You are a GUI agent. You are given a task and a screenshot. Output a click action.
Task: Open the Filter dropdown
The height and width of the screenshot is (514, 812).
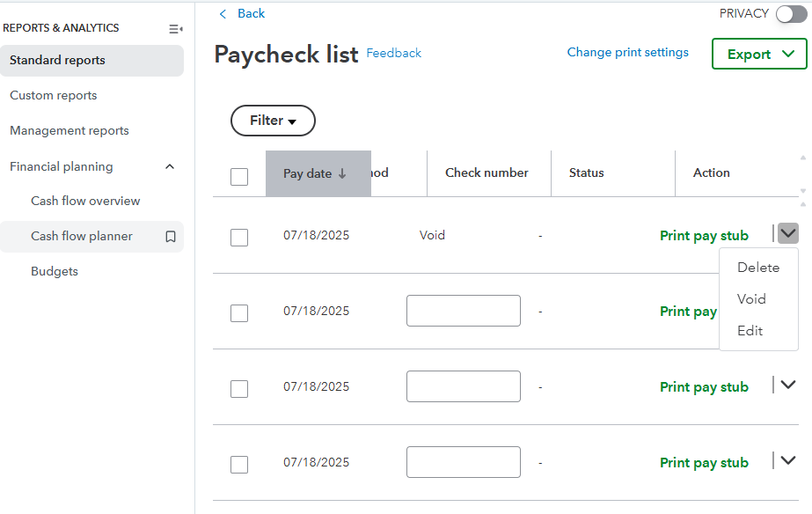pyautogui.click(x=273, y=121)
